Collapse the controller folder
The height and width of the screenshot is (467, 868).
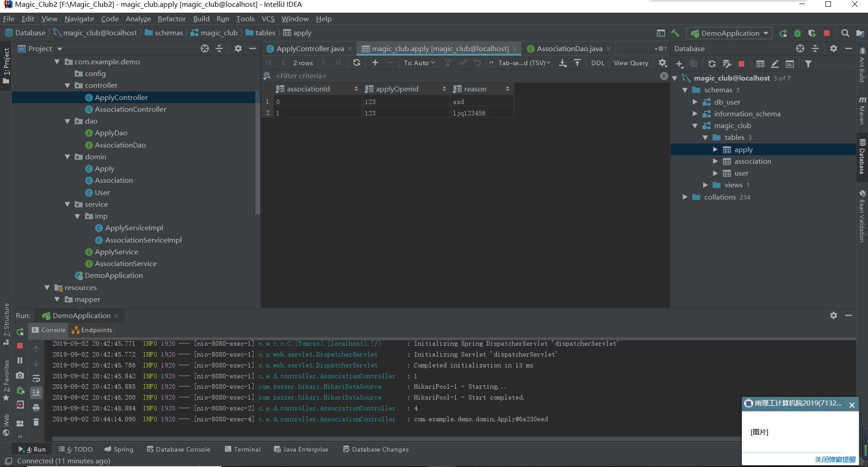coord(67,86)
